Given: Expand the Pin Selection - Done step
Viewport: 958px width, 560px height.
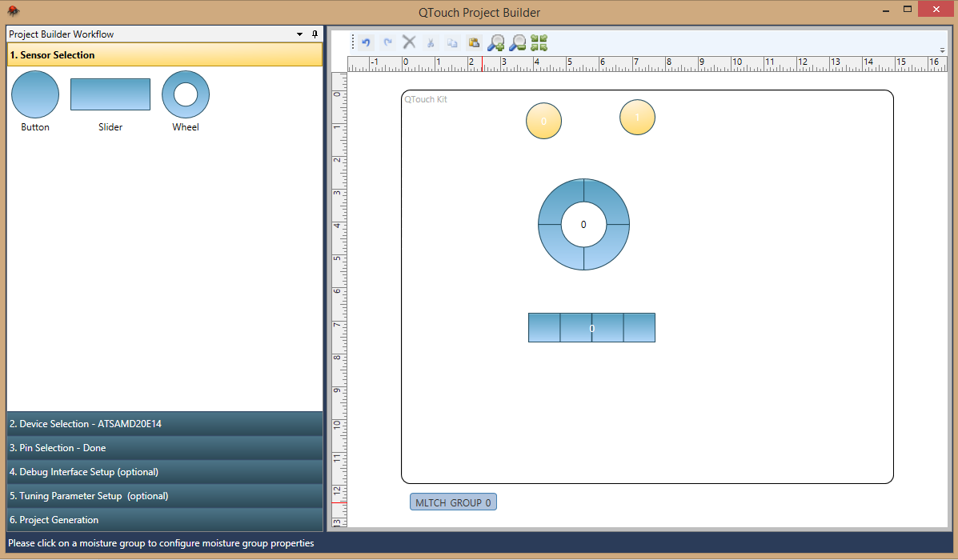Looking at the screenshot, I should pyautogui.click(x=164, y=448).
